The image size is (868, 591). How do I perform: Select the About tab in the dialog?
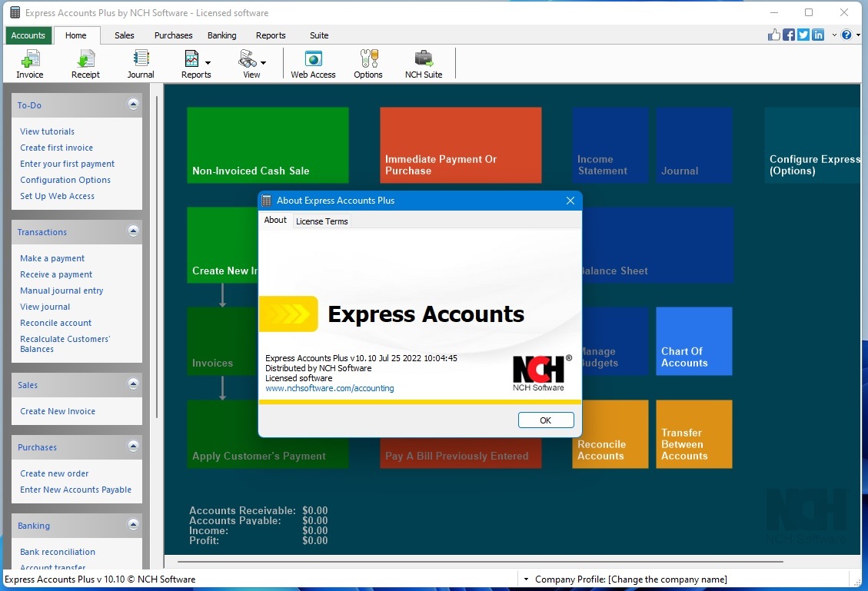275,221
